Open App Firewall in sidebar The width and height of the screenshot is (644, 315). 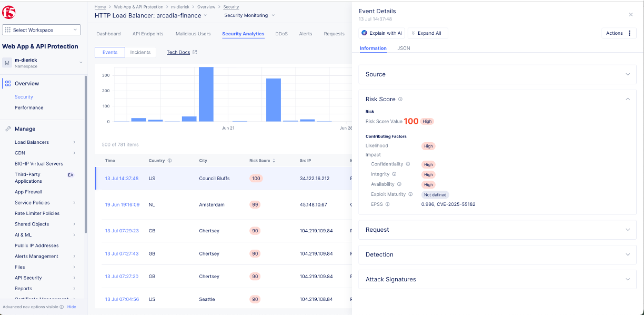point(28,192)
